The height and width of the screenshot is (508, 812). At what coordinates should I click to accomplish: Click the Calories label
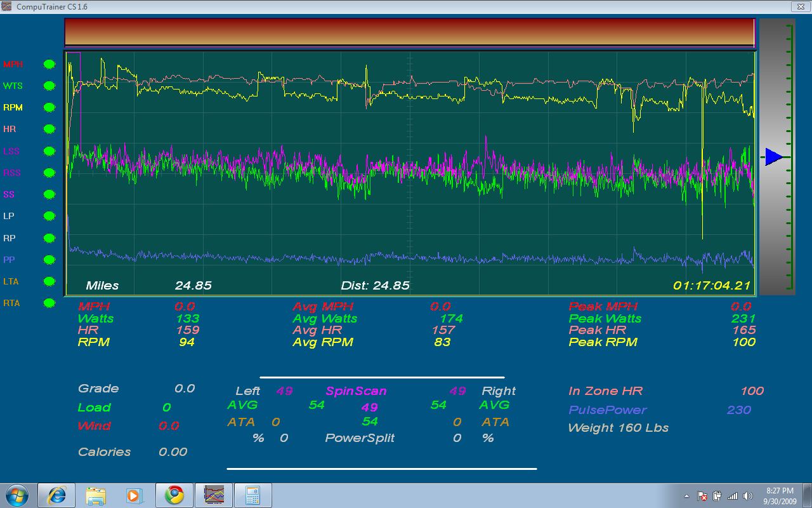point(105,452)
